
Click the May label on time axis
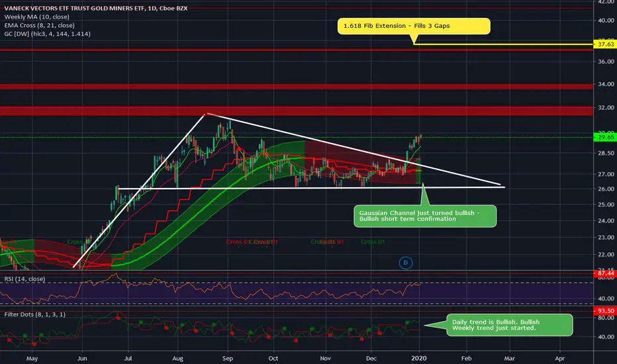(32, 359)
